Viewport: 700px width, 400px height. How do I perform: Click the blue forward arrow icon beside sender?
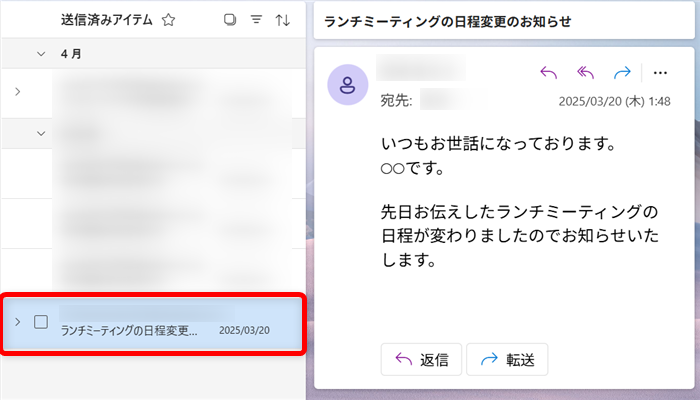[622, 72]
